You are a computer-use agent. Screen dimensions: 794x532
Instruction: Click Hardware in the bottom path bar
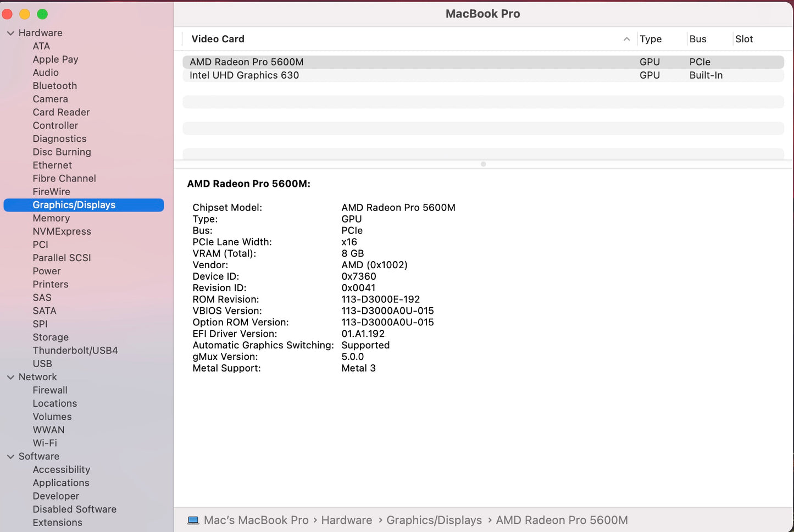click(x=346, y=520)
